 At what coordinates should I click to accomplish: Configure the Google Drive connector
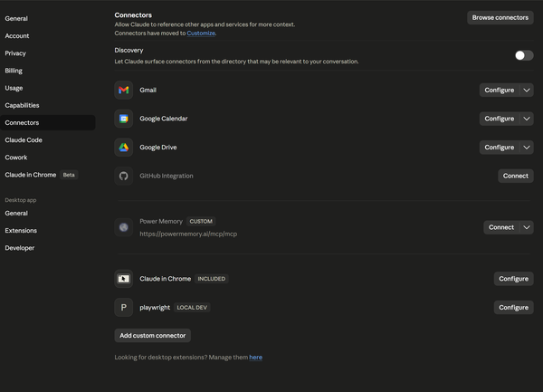[499, 148]
